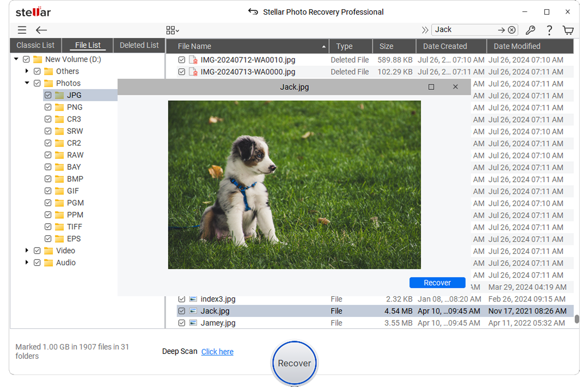Clear the search with X icon

coord(512,30)
